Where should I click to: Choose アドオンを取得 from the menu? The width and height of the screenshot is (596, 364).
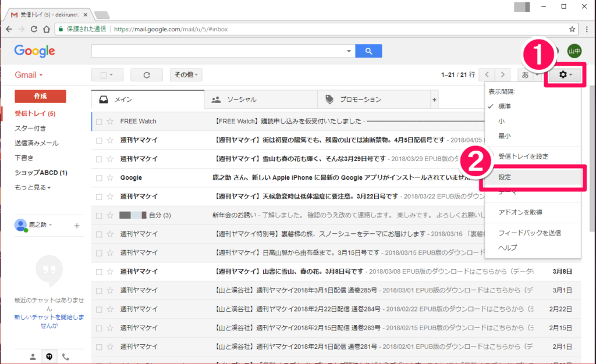click(533, 213)
